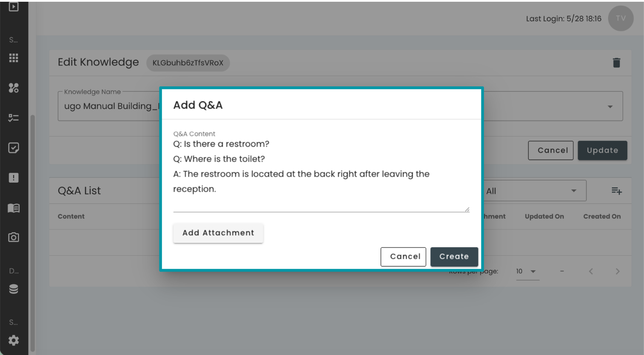644x355 pixels.
Task: Open the All filter dropdown
Action: tap(535, 191)
